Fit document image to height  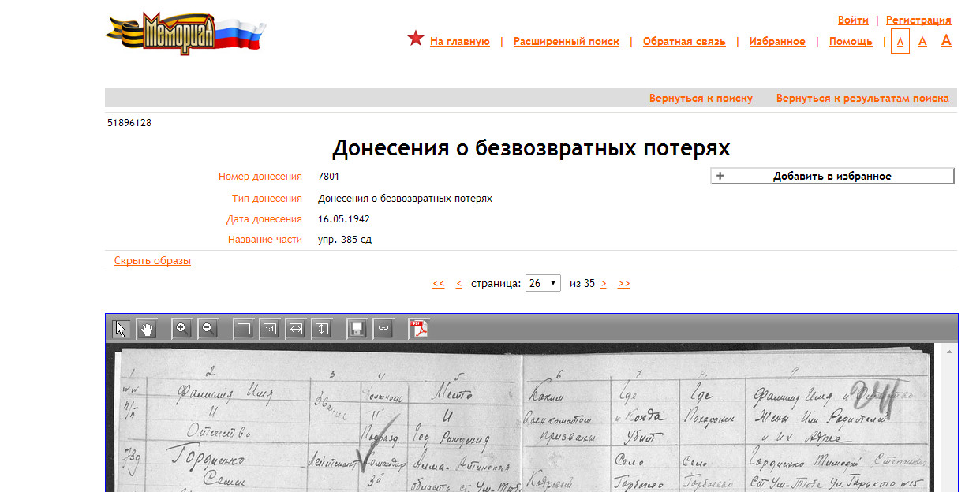322,329
